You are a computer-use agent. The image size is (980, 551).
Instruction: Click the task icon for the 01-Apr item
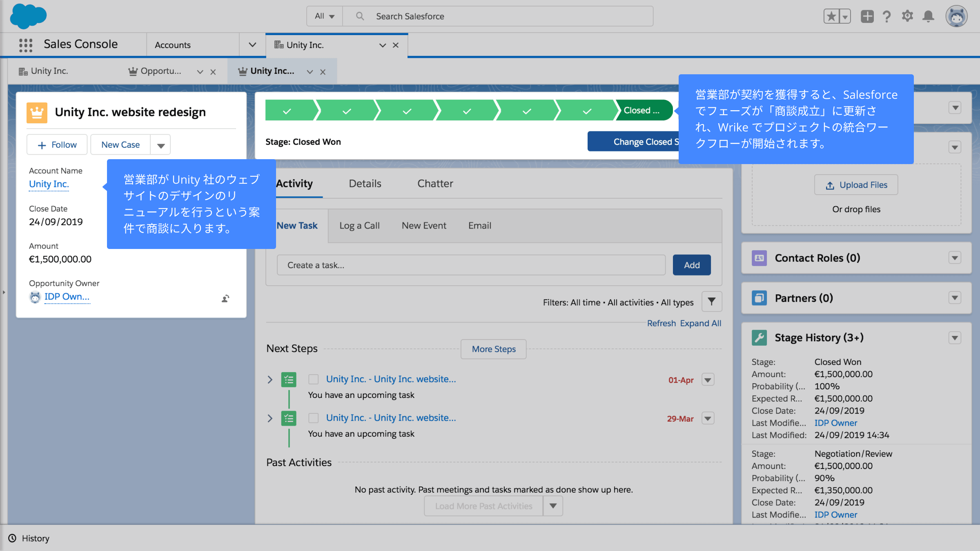pos(289,380)
